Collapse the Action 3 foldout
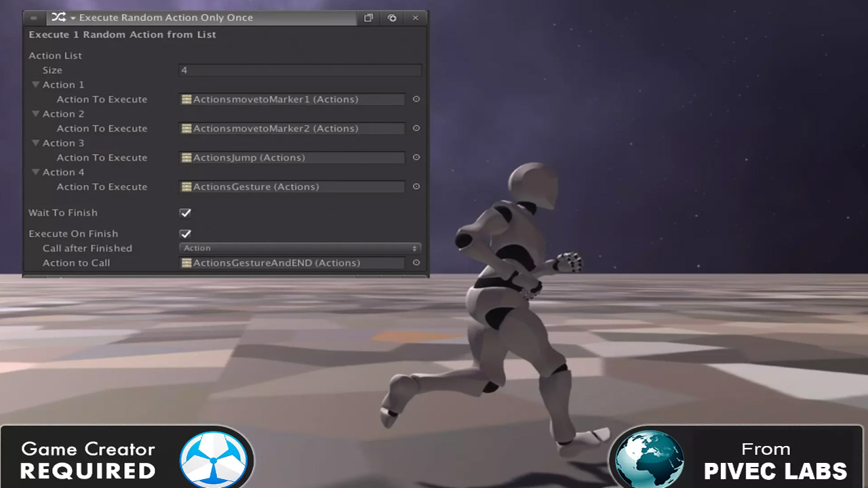The width and height of the screenshot is (868, 488). point(36,143)
